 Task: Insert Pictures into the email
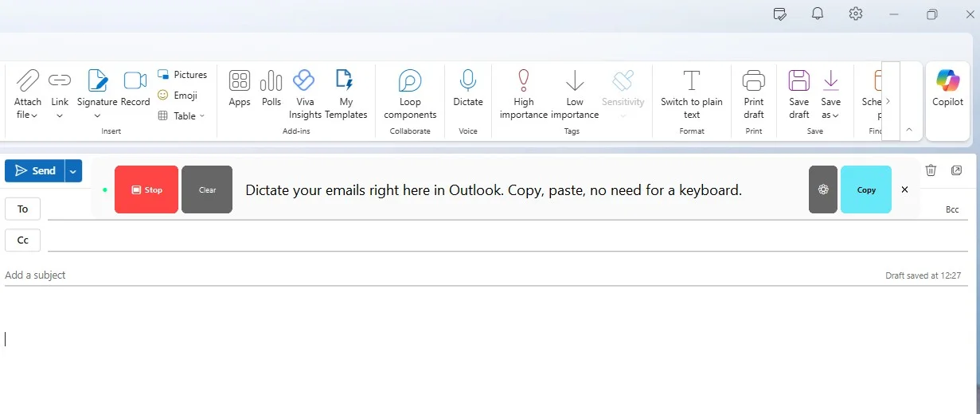[x=182, y=75]
